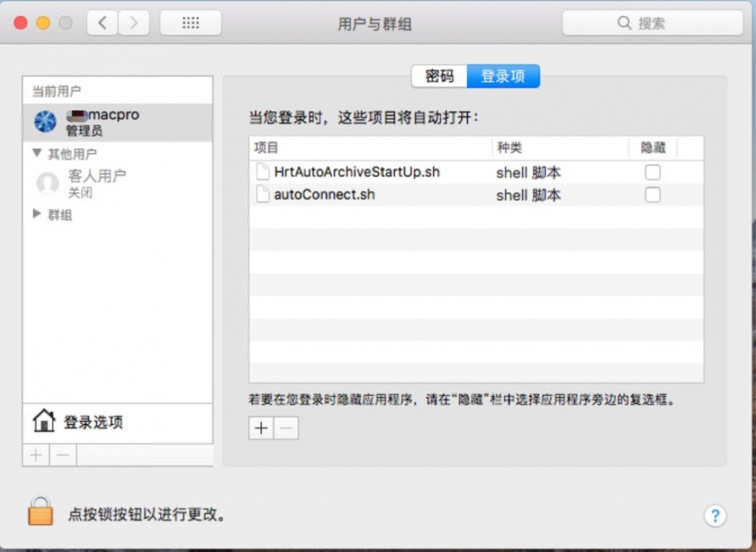
Task: Open help via the question mark icon
Action: (x=715, y=516)
